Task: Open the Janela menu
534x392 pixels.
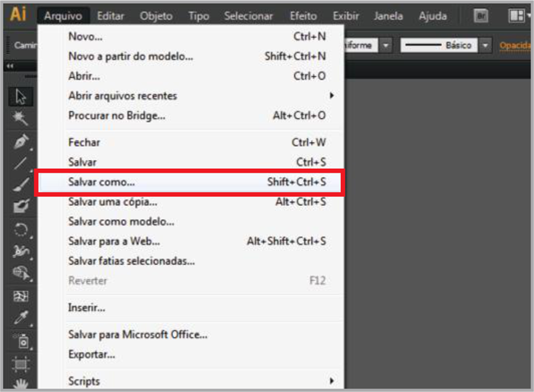Action: [388, 15]
